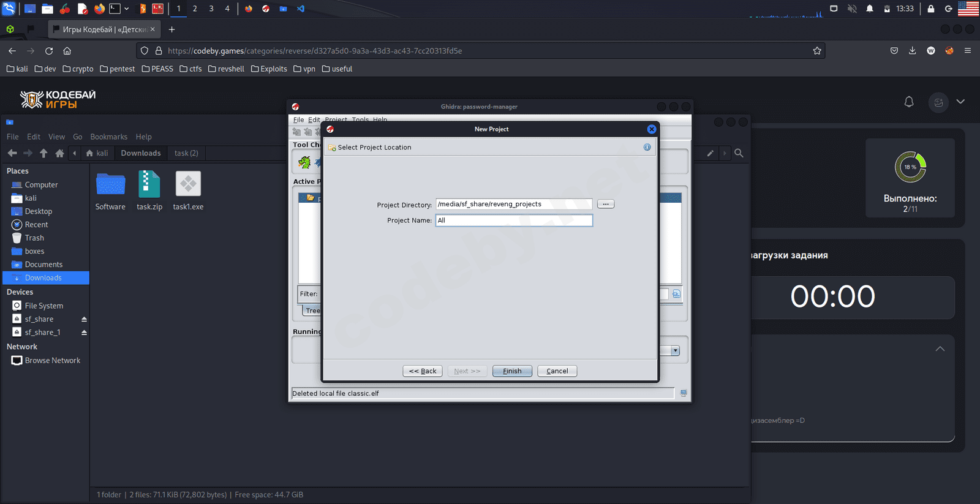Screen dimensions: 980x504
Task: Select the task1.exe file
Action: click(188, 191)
